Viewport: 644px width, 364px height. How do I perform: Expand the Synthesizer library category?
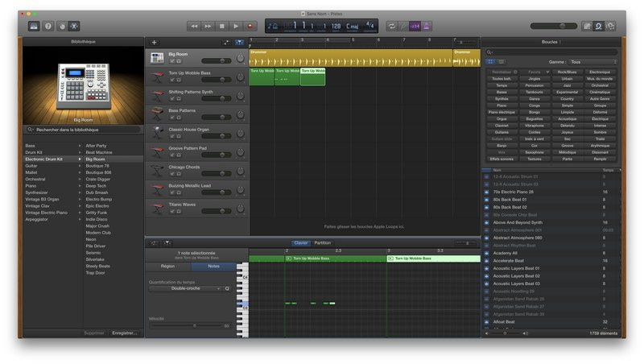click(80, 192)
